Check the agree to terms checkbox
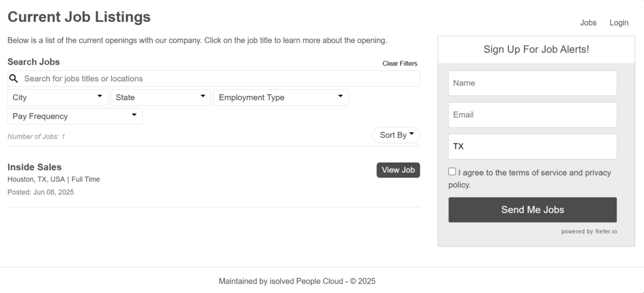Image resolution: width=644 pixels, height=293 pixels. (452, 172)
